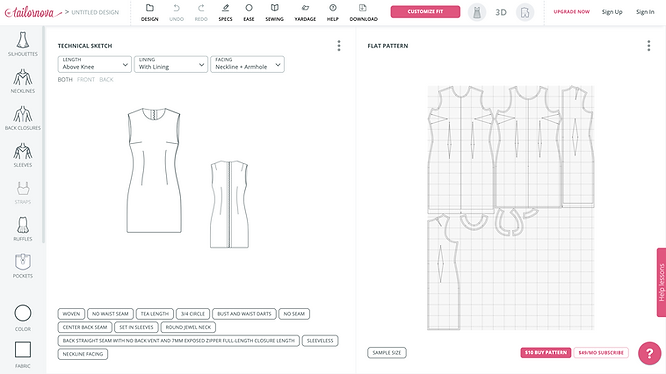Open the Ruffles panel
Viewport: 666px width, 374px height.
point(23,229)
